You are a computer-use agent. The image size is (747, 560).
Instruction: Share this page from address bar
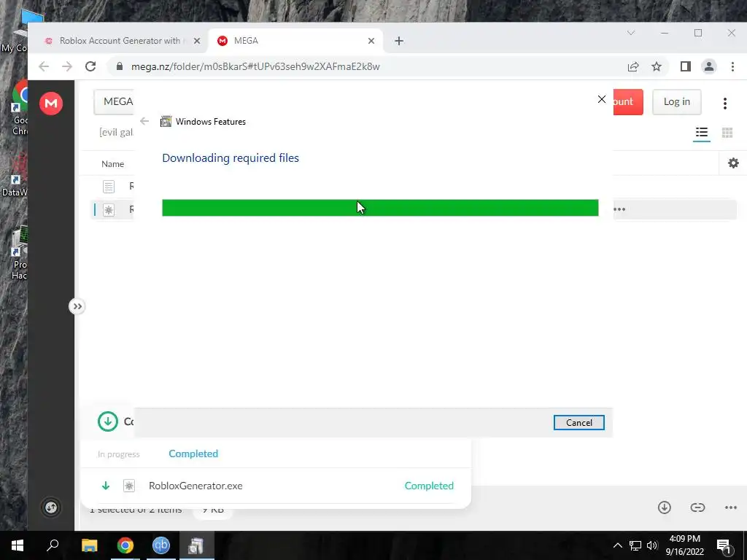[x=633, y=66]
